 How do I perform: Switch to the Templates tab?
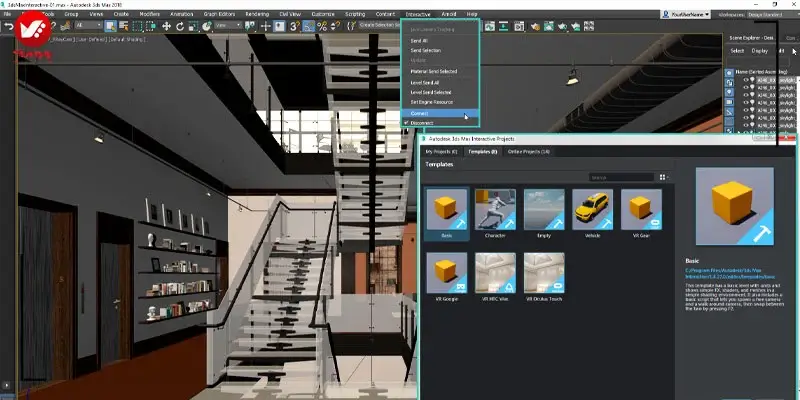483,152
